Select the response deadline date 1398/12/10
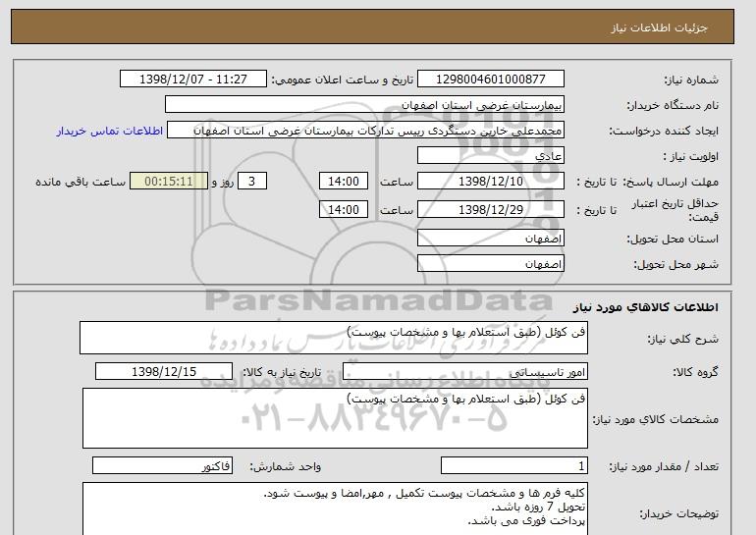This screenshot has width=756, height=535. click(x=491, y=182)
